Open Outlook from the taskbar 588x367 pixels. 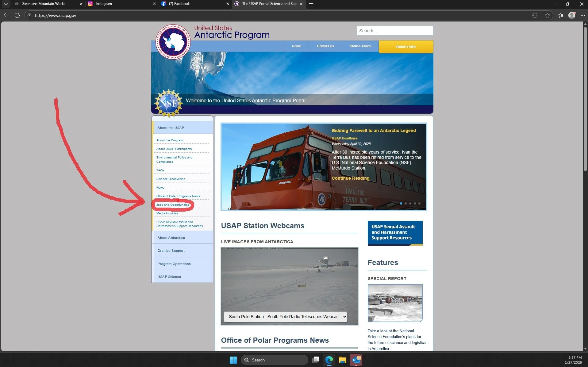tap(356, 360)
